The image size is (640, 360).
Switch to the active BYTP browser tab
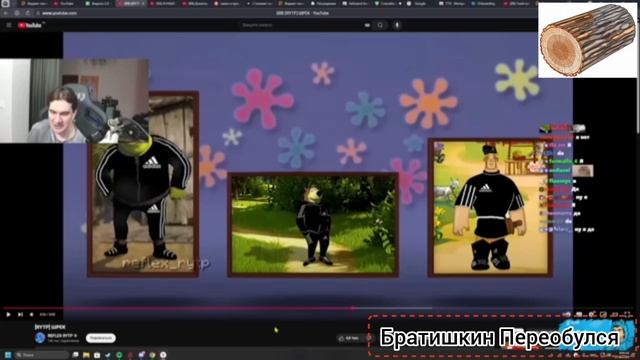point(131,3)
